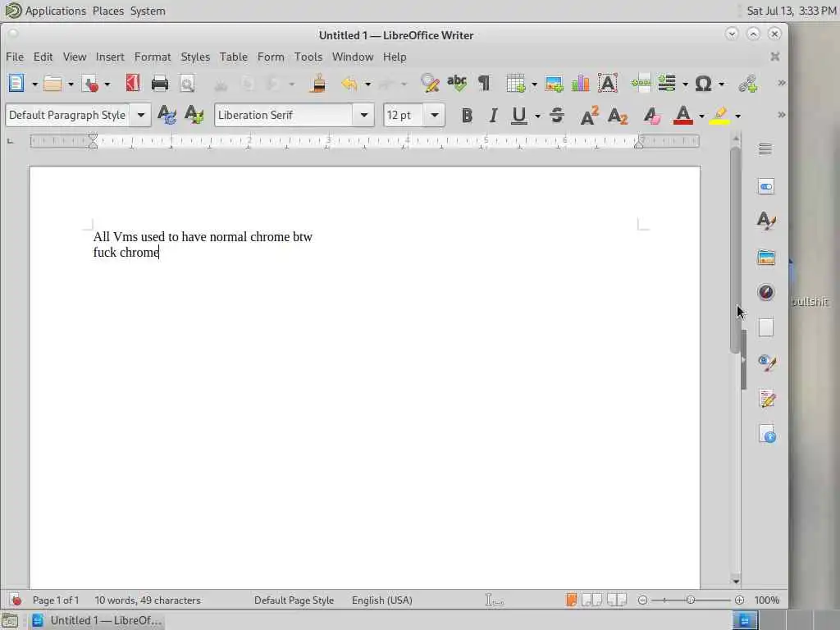Image resolution: width=840 pixels, height=630 pixels.
Task: Toggle Italic formatting
Action: click(x=493, y=115)
